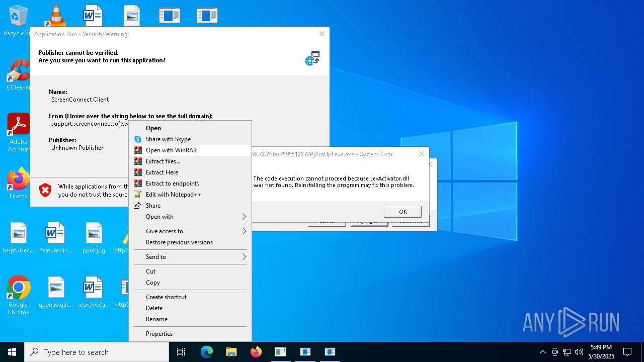Choose Create shortcut option
Viewport: 644px width, 362px height.
pos(190,297)
